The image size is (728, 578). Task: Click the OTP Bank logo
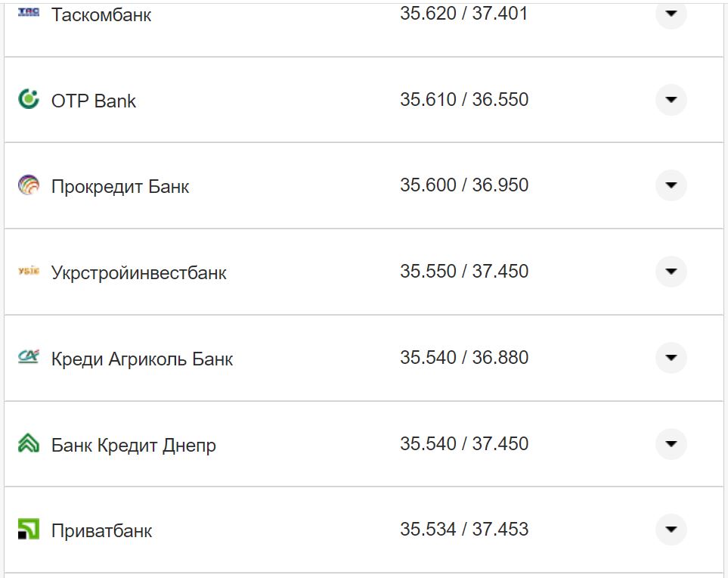[28, 99]
